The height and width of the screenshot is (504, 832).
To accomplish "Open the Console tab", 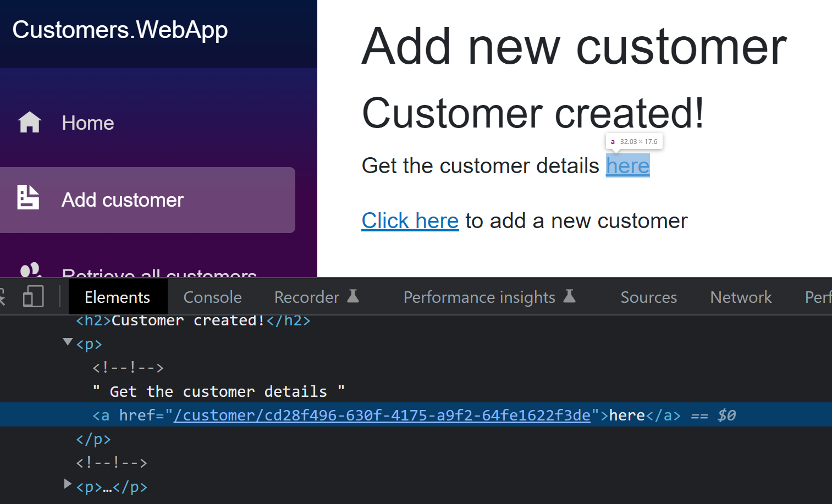I will (x=212, y=297).
